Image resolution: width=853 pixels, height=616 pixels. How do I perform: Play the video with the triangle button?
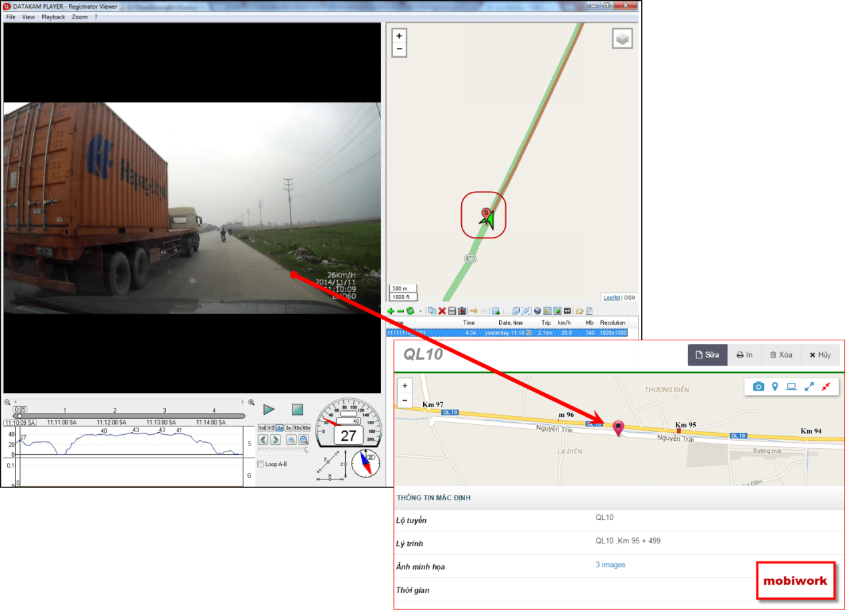tap(269, 410)
